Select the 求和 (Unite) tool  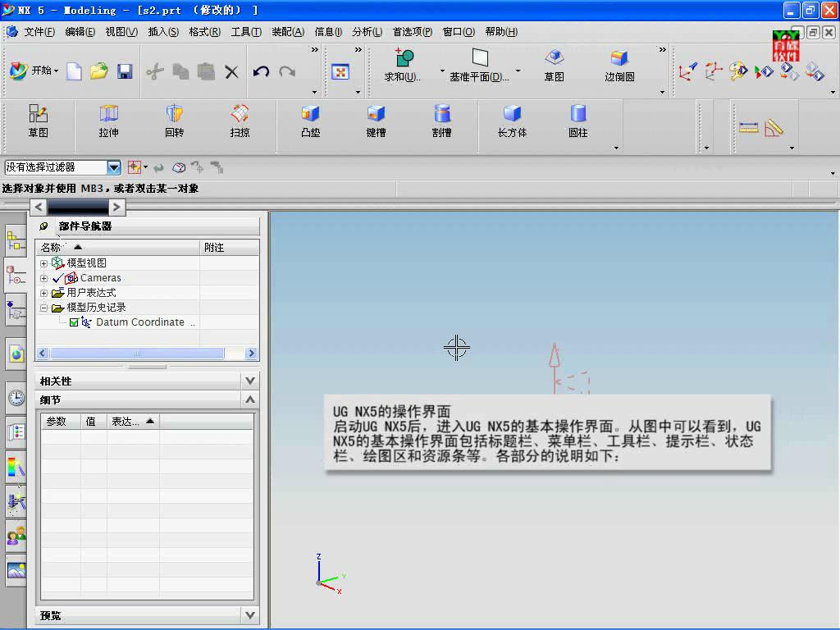click(403, 65)
